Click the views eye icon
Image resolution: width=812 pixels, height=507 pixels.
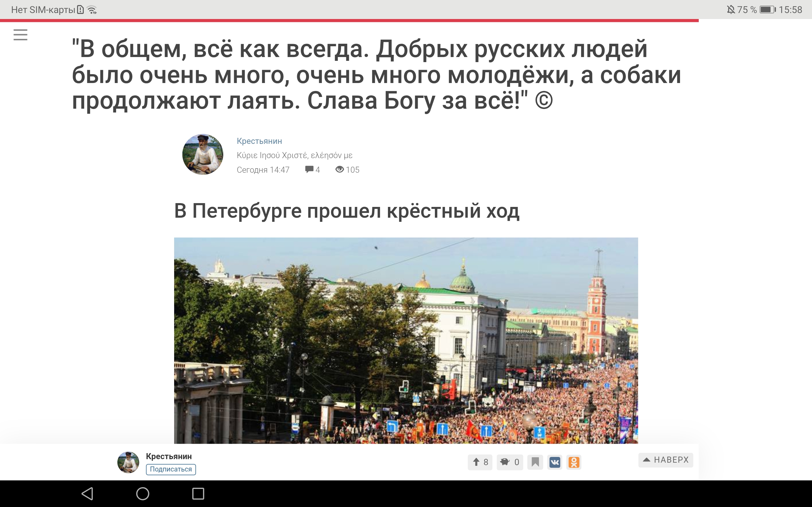340,169
